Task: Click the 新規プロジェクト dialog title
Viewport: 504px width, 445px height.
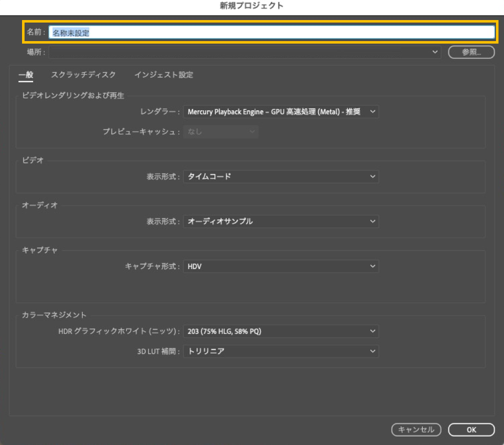Action: click(251, 6)
